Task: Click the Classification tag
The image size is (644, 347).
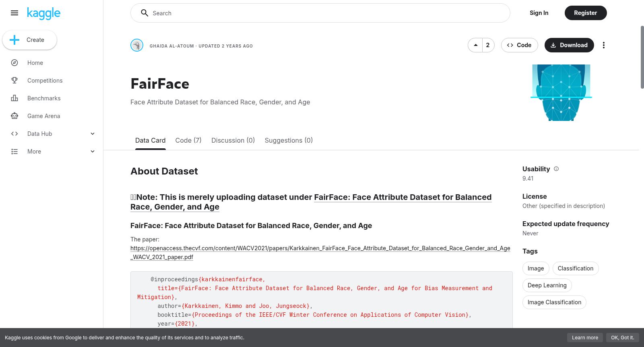Action: point(576,268)
